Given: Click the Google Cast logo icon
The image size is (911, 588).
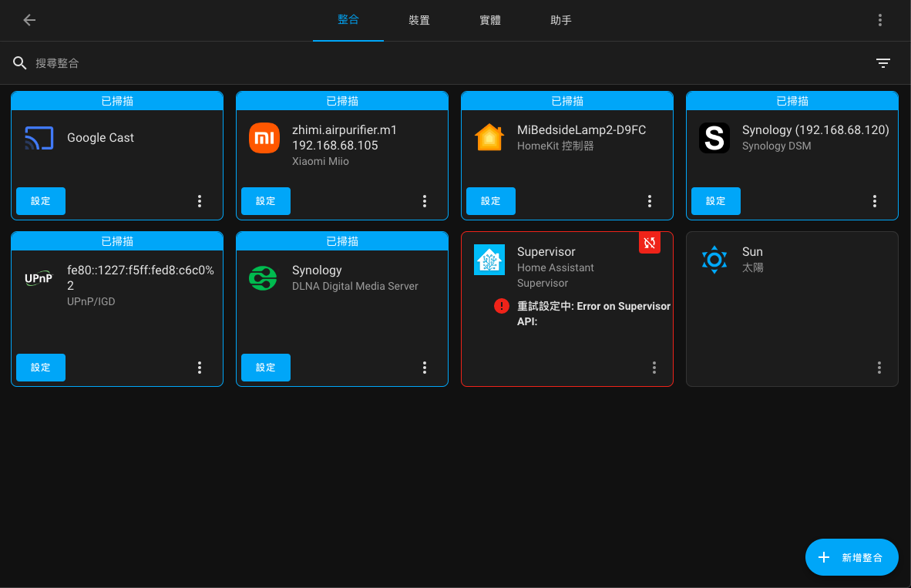Looking at the screenshot, I should click(x=39, y=138).
